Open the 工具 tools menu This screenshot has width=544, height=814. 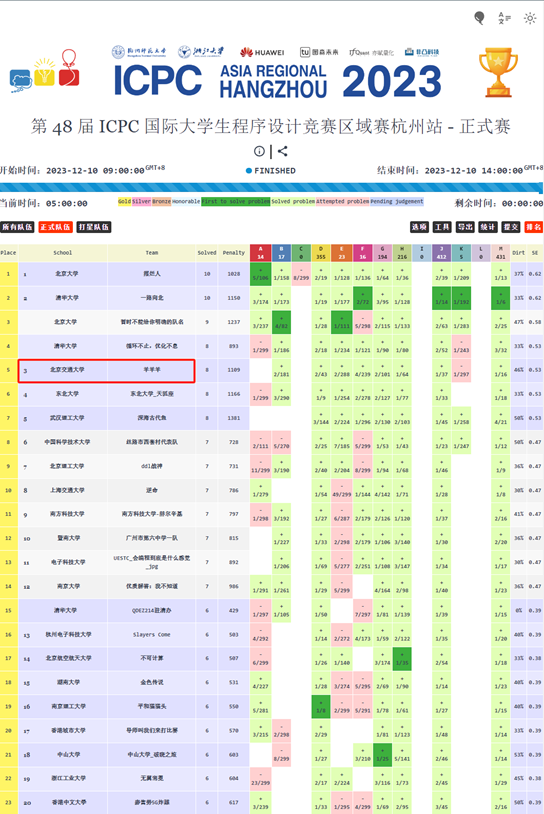click(442, 227)
